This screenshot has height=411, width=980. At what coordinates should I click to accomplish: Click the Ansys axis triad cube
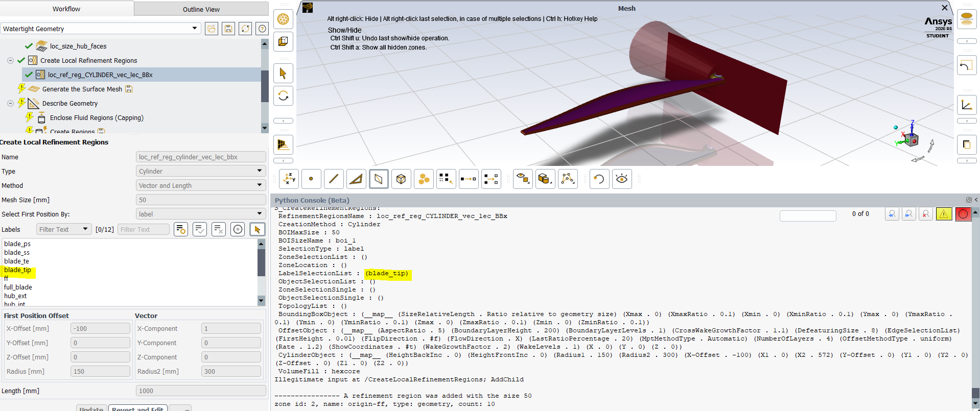912,139
